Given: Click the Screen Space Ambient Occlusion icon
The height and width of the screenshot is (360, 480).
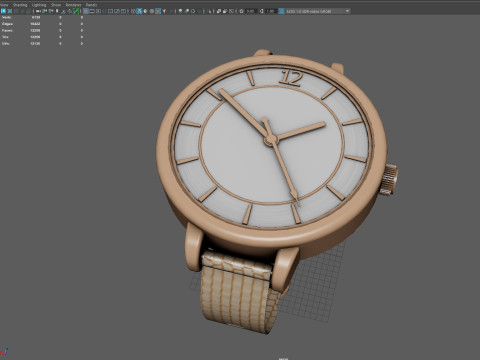Looking at the screenshot, I should (180, 11).
